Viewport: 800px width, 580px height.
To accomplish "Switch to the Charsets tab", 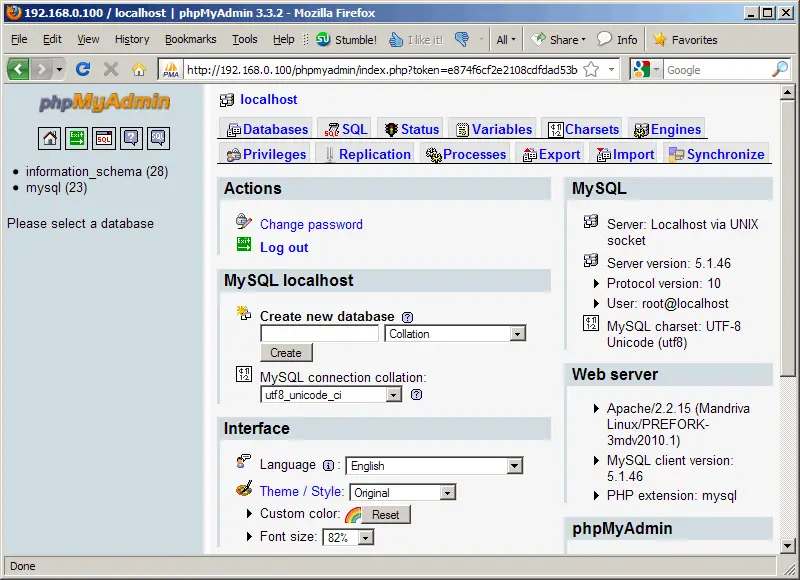I will coord(583,130).
